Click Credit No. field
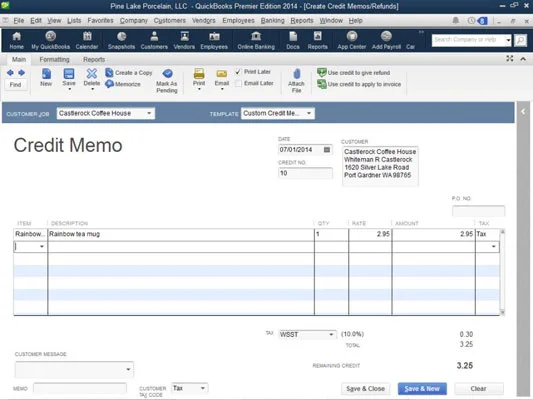Image resolution: width=533 pixels, height=400 pixels. pos(305,173)
